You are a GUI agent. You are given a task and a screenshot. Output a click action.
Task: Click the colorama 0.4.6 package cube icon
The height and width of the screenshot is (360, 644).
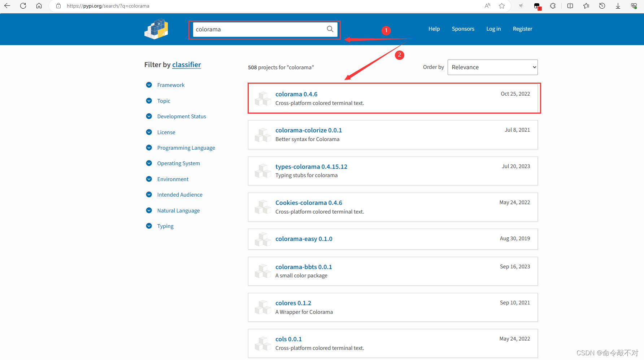[x=263, y=98]
